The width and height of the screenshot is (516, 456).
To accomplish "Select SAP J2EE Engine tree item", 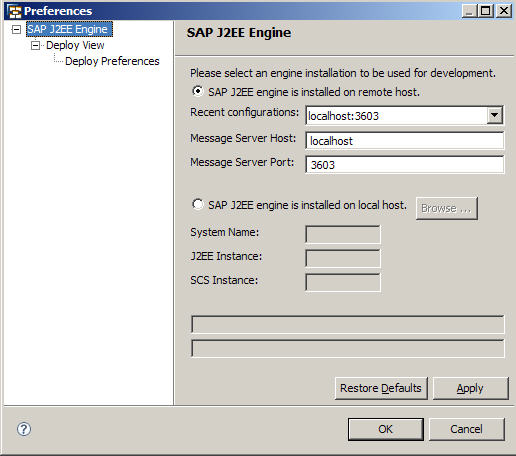I will pos(69,29).
